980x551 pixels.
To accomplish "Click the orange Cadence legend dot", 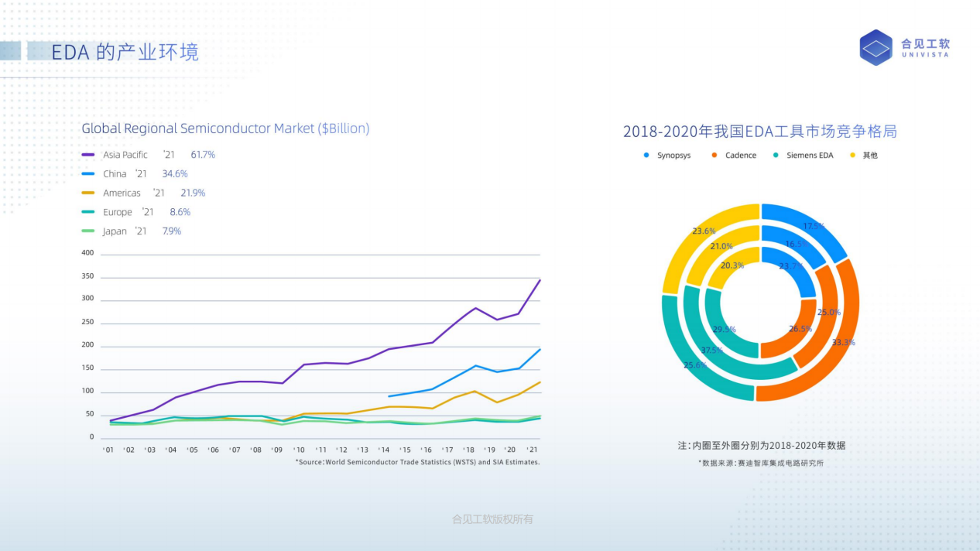I will tap(714, 156).
